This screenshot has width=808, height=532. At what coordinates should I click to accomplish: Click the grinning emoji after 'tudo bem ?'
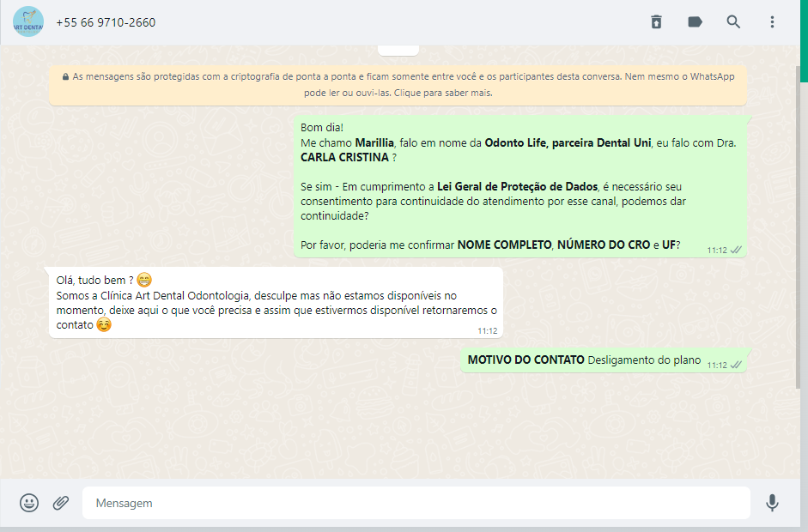click(144, 281)
